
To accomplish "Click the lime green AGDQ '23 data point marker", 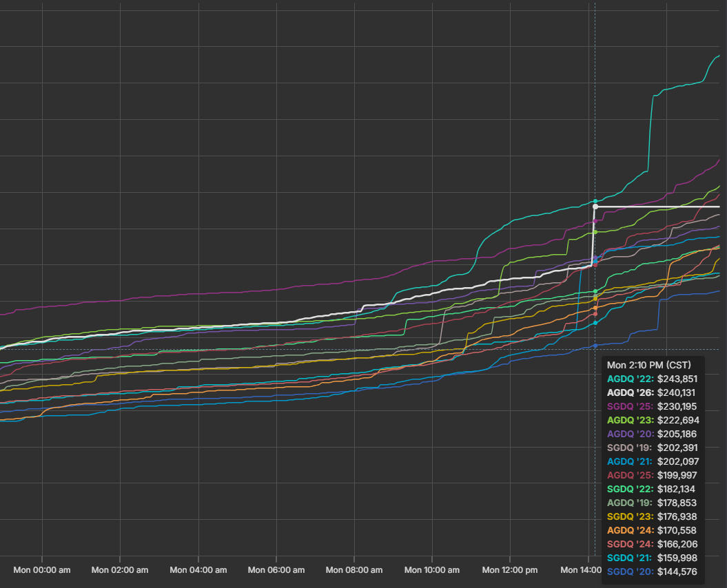I will (595, 231).
